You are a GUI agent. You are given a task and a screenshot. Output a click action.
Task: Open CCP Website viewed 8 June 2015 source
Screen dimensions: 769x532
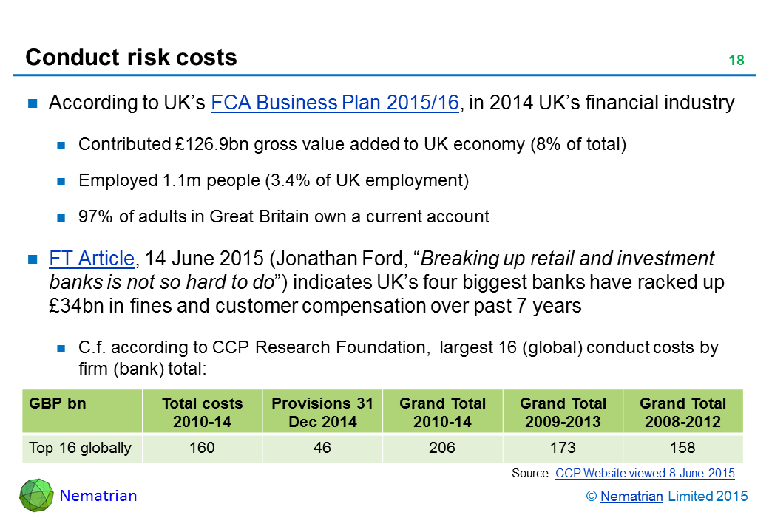click(645, 473)
